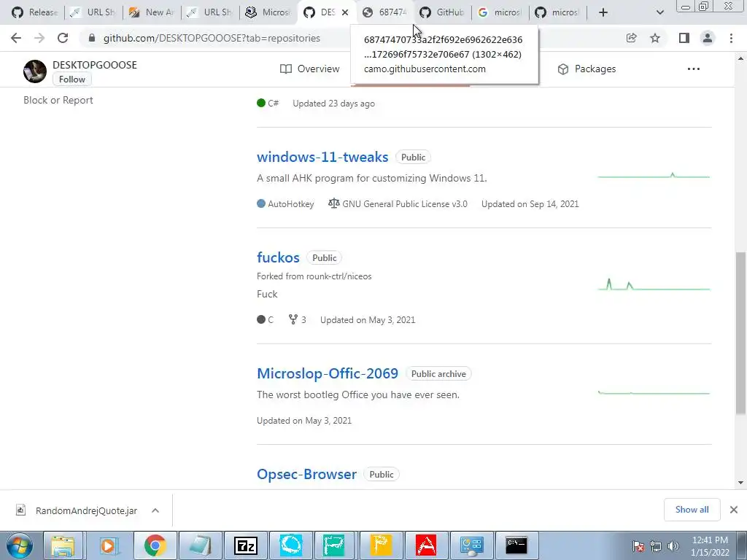Switch to the New Ar browser tab

(x=152, y=12)
